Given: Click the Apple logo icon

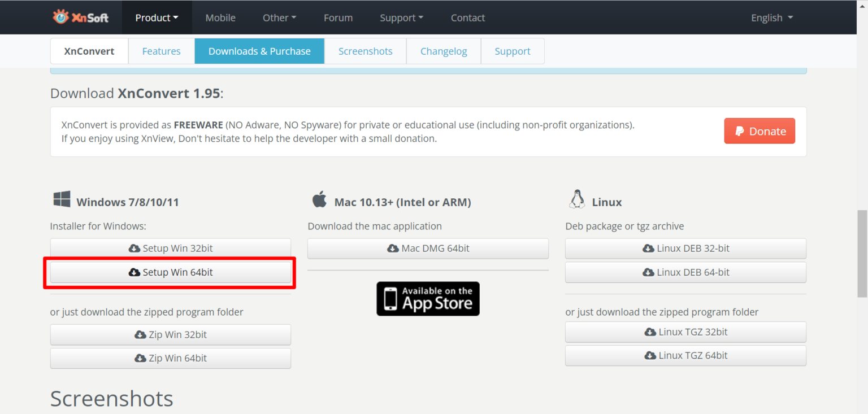Looking at the screenshot, I should point(319,199).
